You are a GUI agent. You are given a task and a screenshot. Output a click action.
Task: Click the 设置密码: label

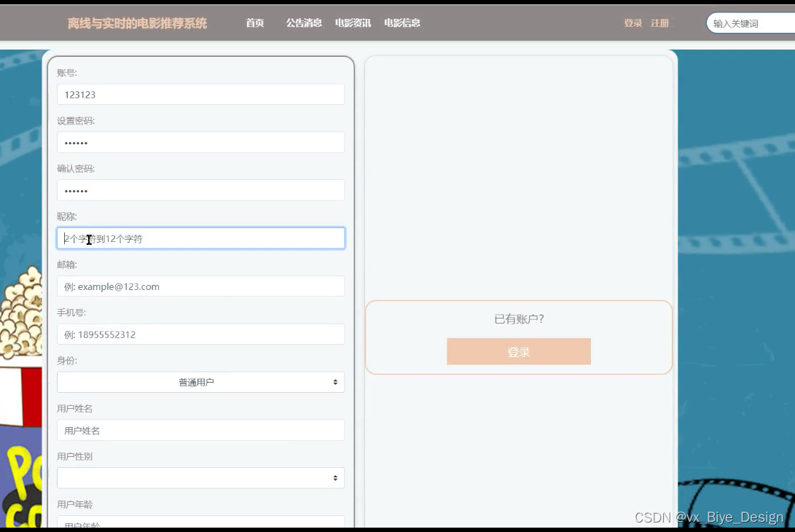point(76,121)
